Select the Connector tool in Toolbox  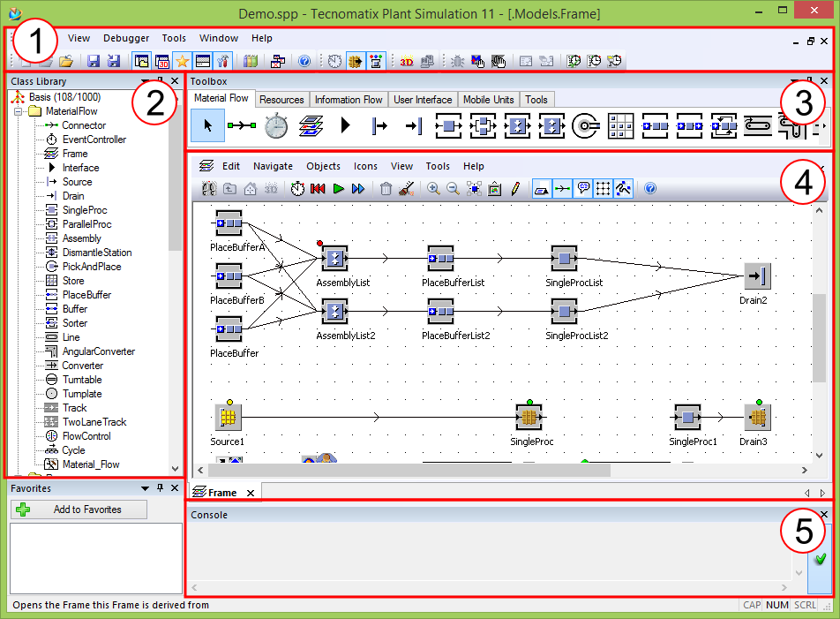(x=242, y=126)
